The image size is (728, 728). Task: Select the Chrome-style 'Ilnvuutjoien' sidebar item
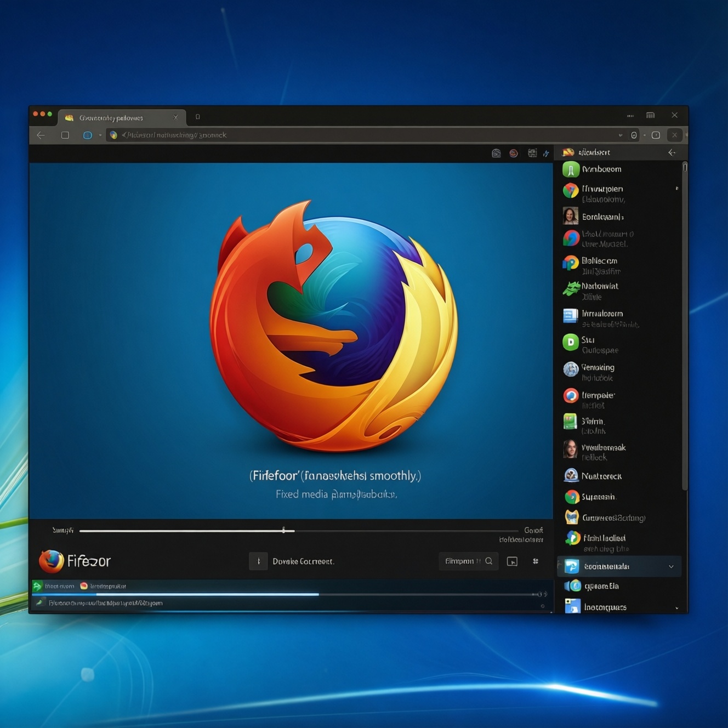(619, 193)
